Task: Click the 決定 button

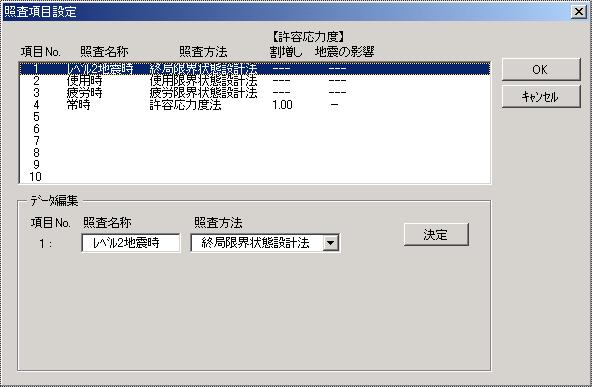Action: point(436,234)
